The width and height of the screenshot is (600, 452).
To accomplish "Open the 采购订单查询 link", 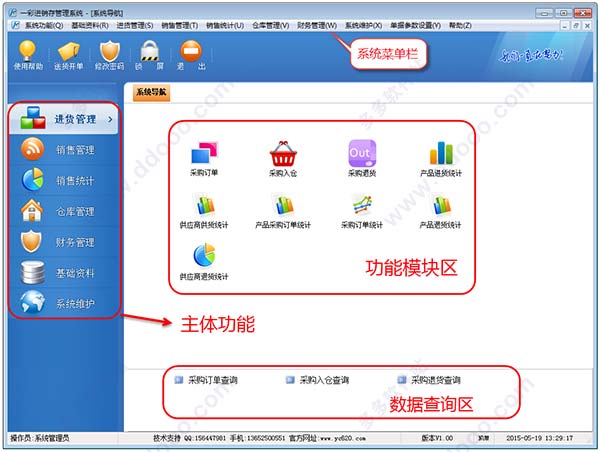I will tap(206, 380).
